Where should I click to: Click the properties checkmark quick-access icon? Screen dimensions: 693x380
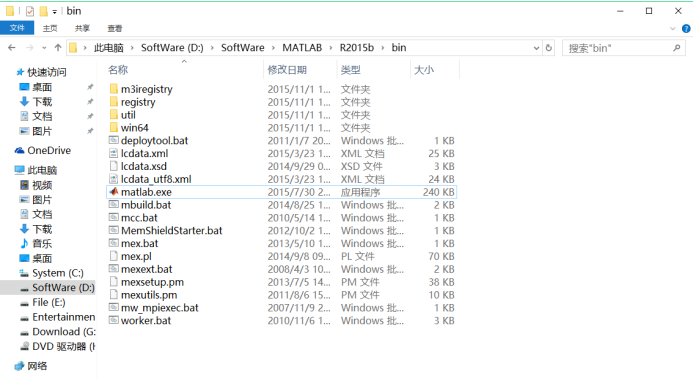(x=30, y=11)
